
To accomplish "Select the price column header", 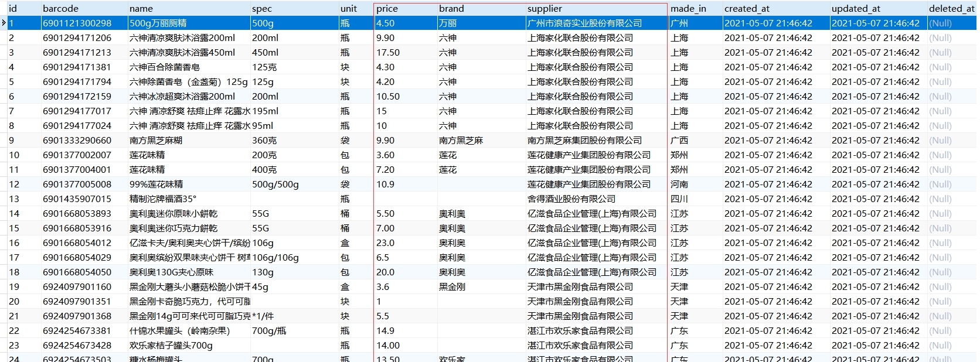I will click(x=406, y=8).
